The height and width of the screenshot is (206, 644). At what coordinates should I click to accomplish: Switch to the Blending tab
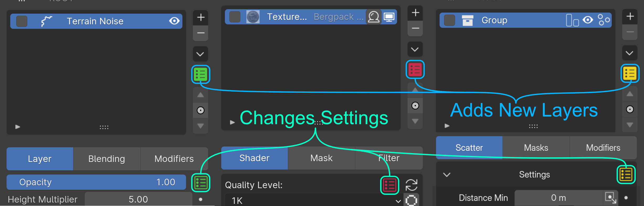click(x=107, y=159)
